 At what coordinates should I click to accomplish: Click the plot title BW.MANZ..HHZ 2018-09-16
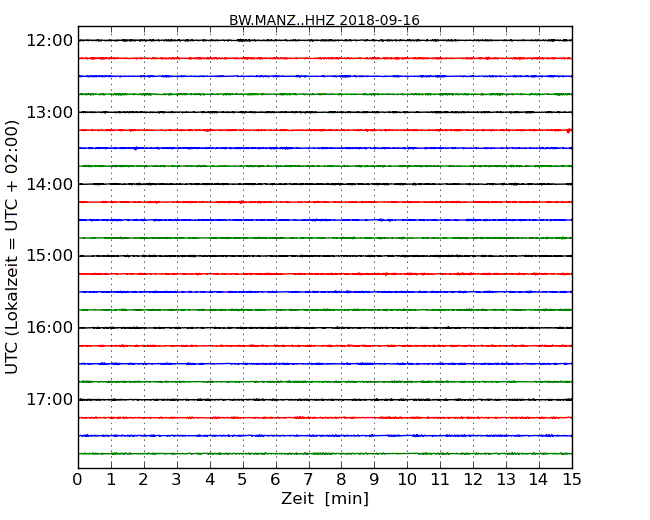pos(324,20)
